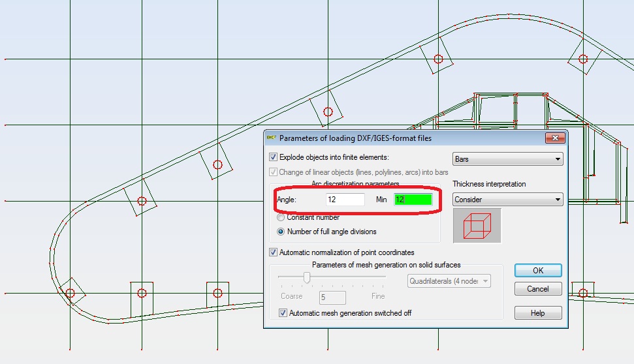Click the dialog title bar application icon

point(272,138)
